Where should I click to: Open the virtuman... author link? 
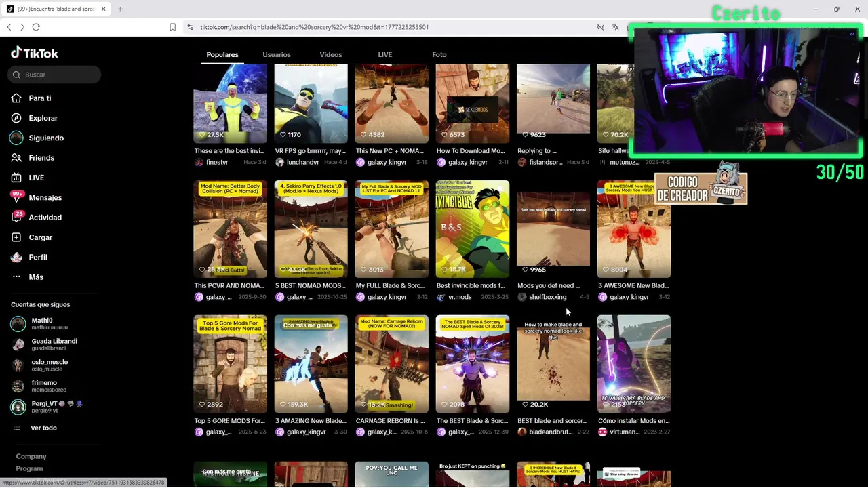[625, 432]
